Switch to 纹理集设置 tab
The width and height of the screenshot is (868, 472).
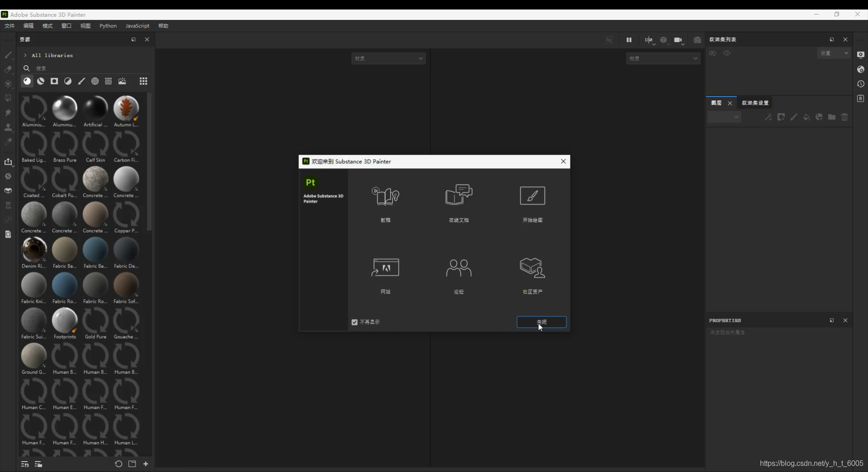pyautogui.click(x=755, y=103)
